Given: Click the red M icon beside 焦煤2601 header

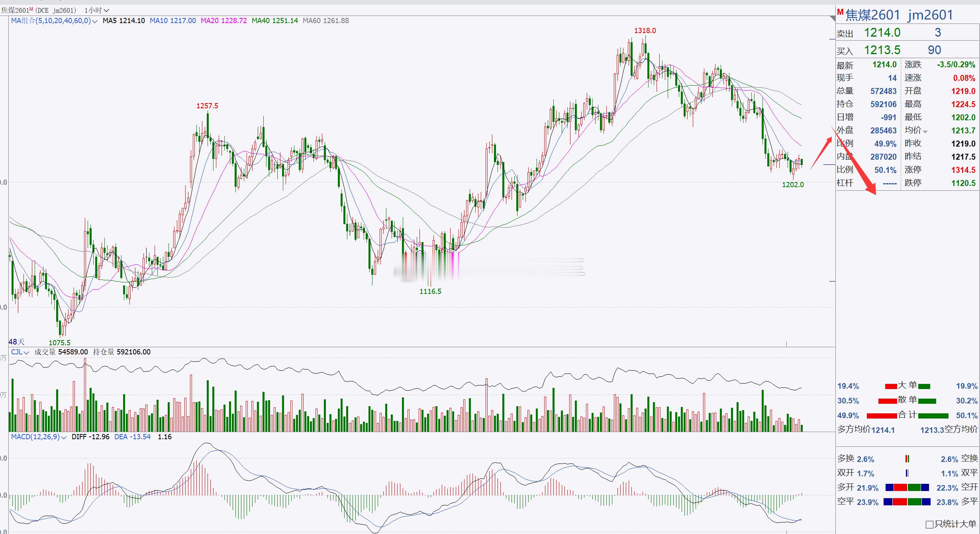Looking at the screenshot, I should [840, 12].
